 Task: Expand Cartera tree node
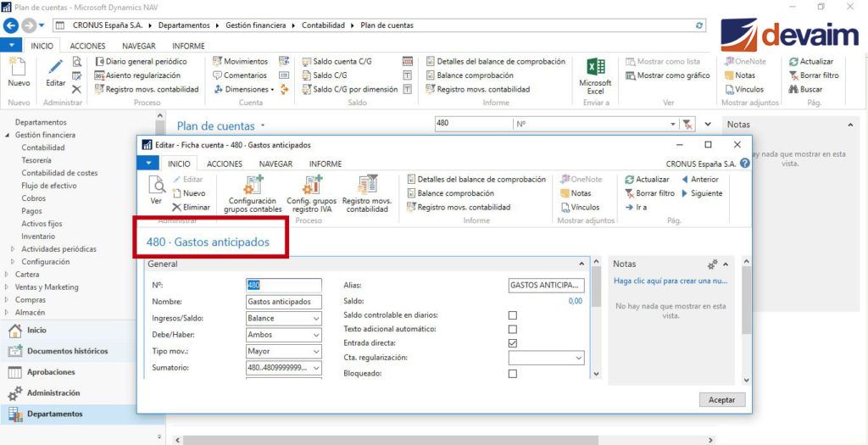coord(7,275)
